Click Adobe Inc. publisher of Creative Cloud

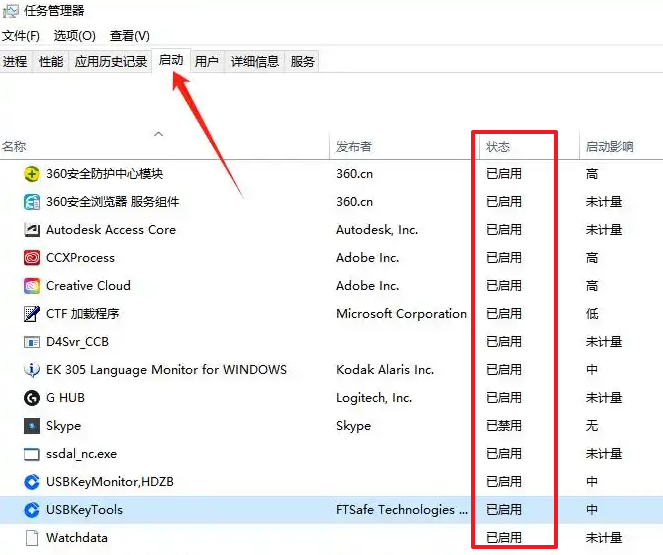(367, 286)
